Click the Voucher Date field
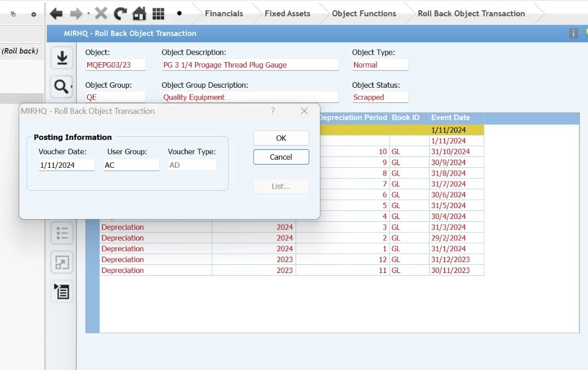Viewport: 588px width, 370px height. coord(67,165)
